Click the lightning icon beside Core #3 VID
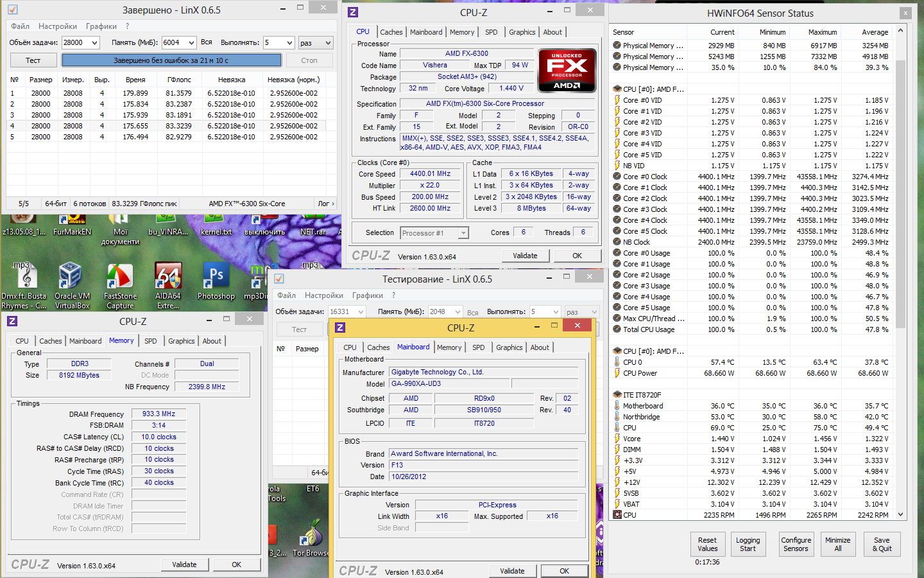Viewport: 924px width, 578px height. pos(617,133)
